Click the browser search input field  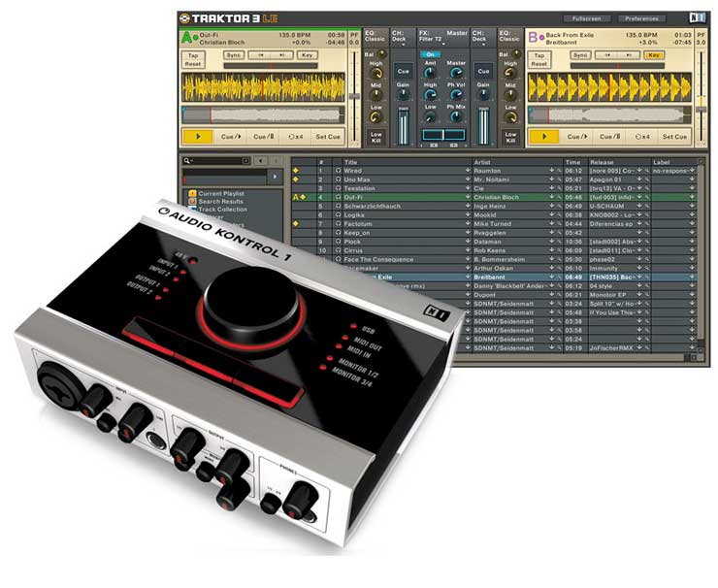pos(216,161)
